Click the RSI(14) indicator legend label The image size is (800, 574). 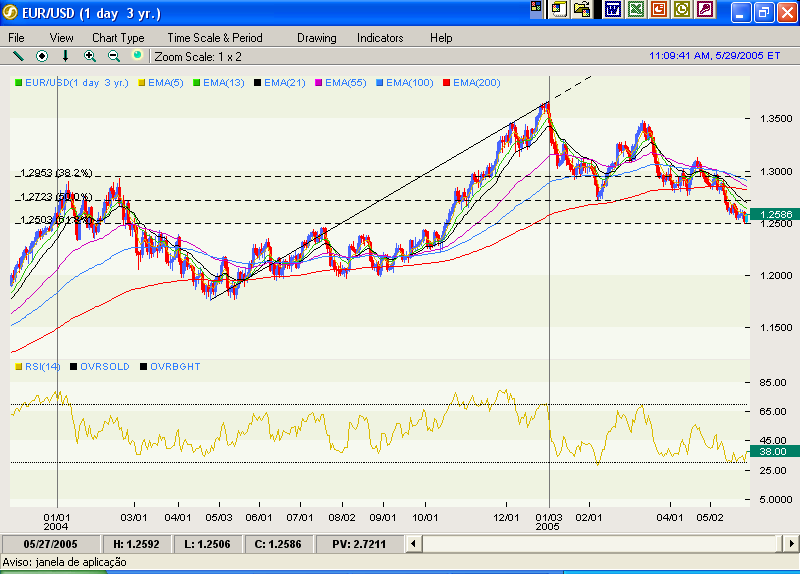pyautogui.click(x=42, y=367)
